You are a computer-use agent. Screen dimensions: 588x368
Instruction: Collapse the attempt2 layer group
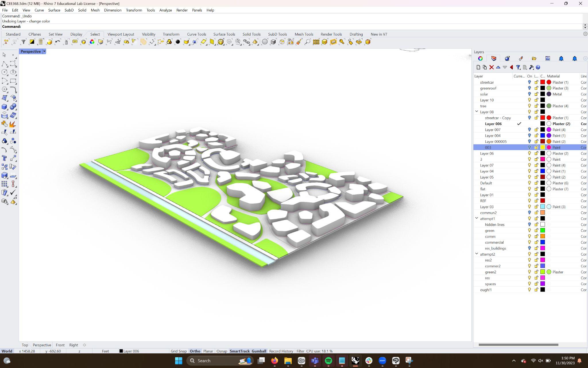pos(477,254)
